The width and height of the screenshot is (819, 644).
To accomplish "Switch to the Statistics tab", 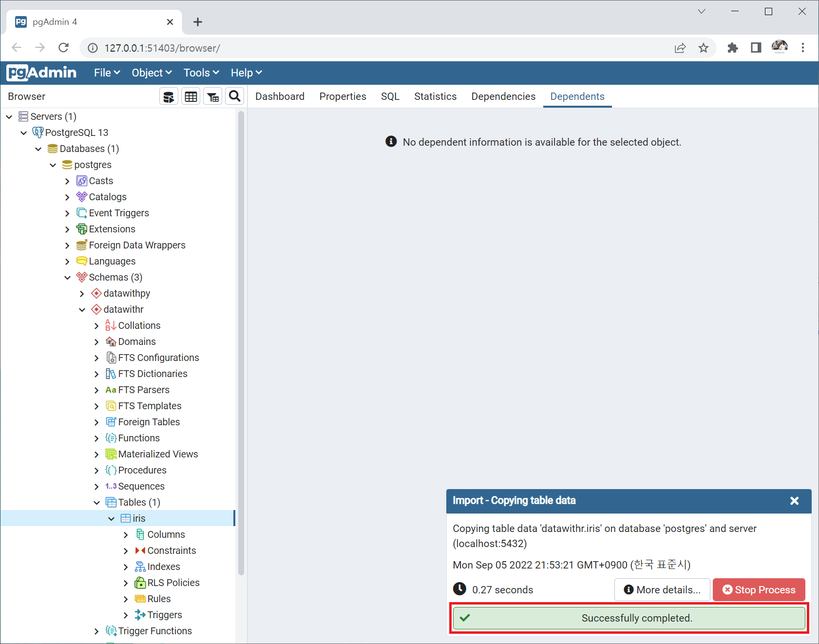I will pos(435,96).
